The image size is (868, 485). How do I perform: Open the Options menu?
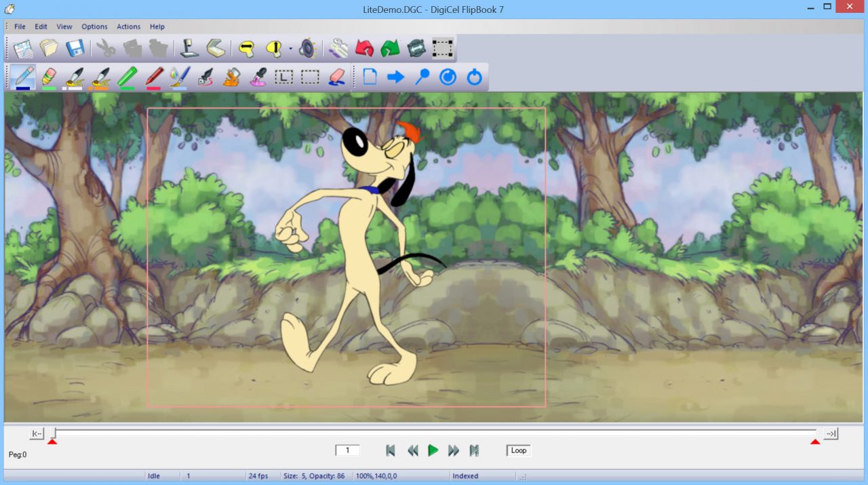[94, 26]
